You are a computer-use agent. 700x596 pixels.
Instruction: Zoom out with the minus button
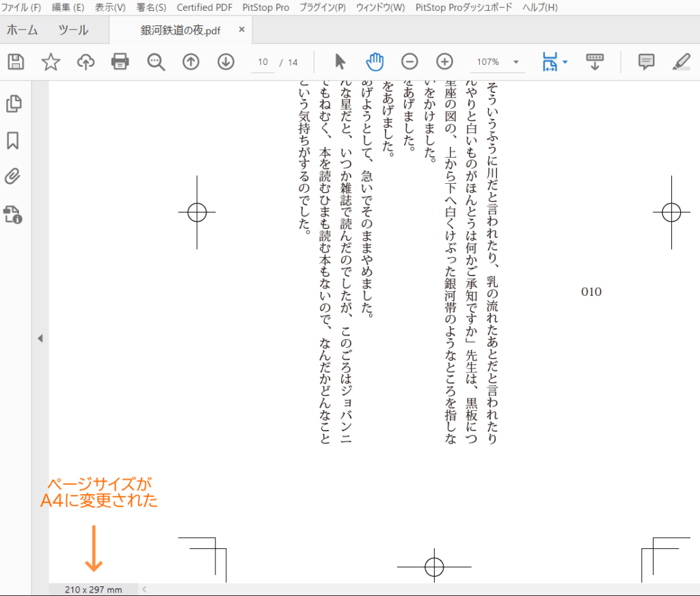point(409,62)
